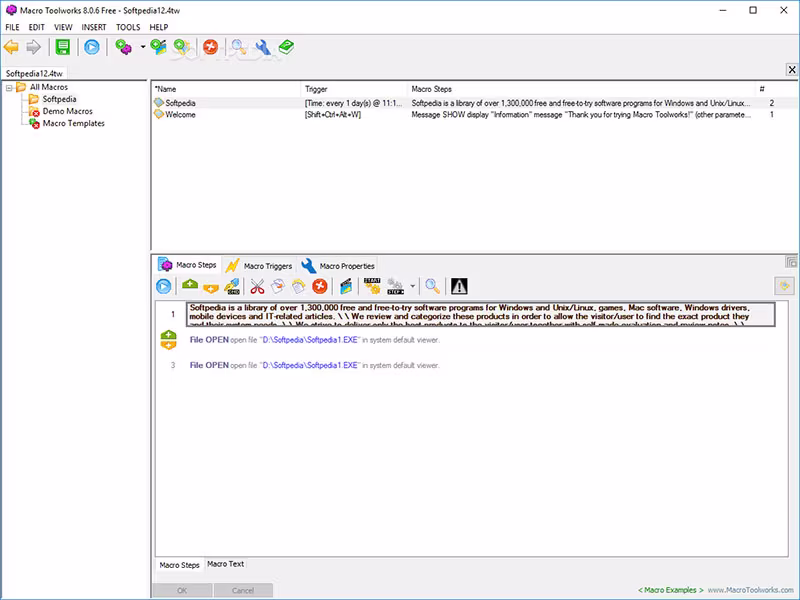
Task: Click green insert-above arrow beside step 2
Action: pyautogui.click(x=168, y=335)
